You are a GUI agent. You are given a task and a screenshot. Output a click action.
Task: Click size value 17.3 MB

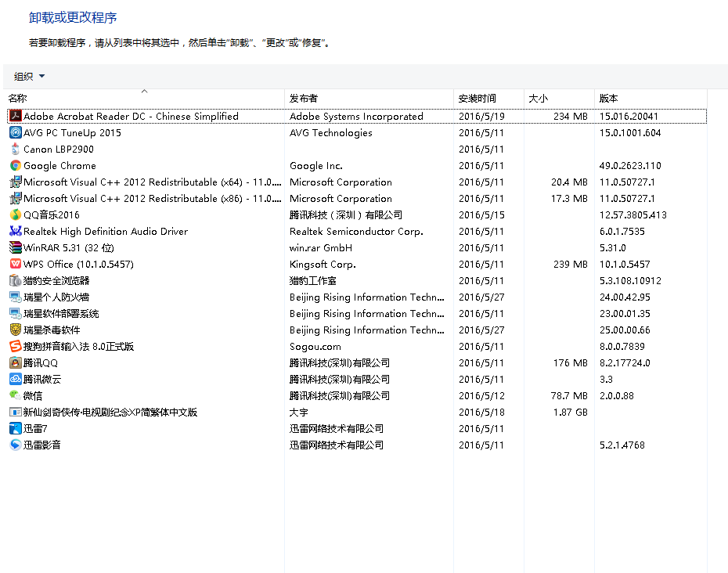pyautogui.click(x=569, y=199)
